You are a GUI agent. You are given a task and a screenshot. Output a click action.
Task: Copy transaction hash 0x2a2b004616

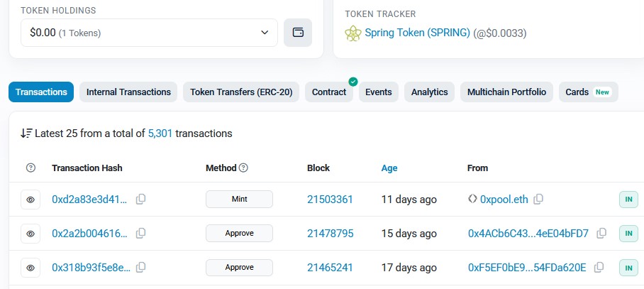(140, 233)
